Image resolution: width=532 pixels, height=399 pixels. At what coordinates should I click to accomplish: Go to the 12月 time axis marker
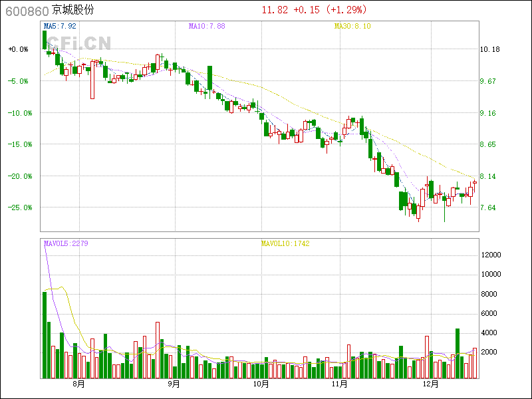pos(431,384)
